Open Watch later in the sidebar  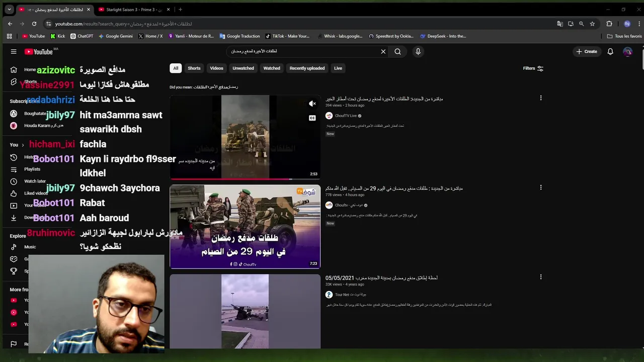(x=35, y=182)
